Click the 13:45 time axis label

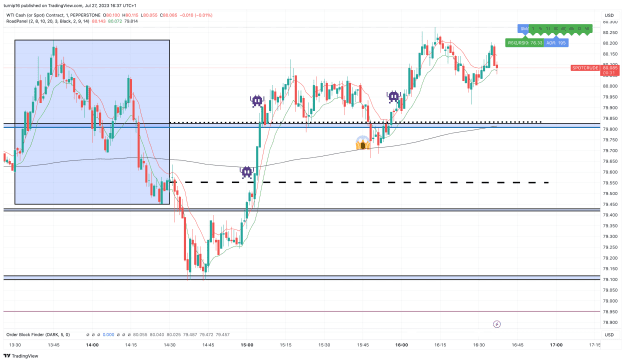coord(54,345)
